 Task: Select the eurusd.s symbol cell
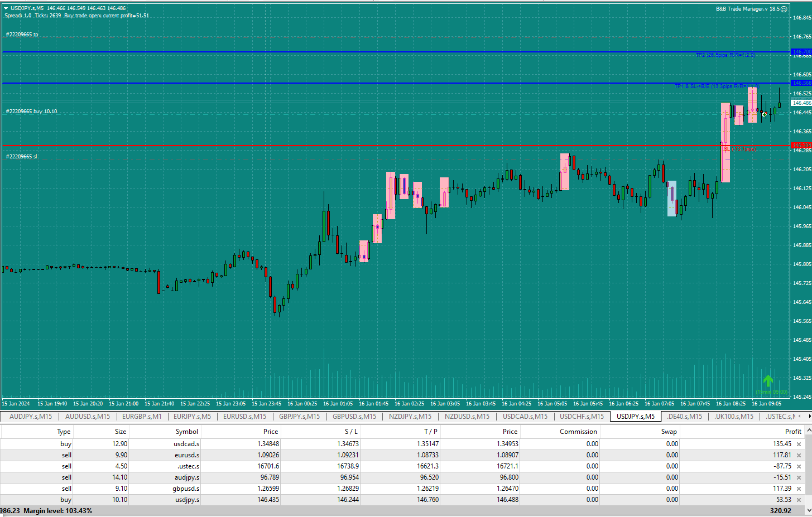coord(187,456)
